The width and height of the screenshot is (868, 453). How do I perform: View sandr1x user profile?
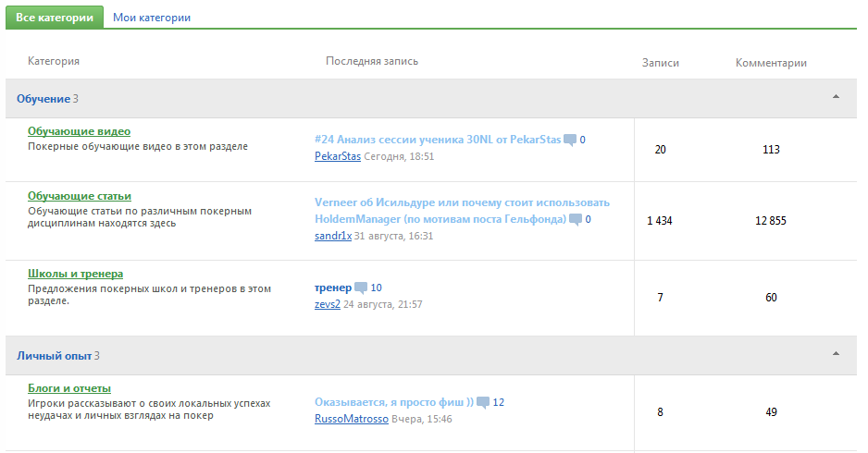coord(333,236)
